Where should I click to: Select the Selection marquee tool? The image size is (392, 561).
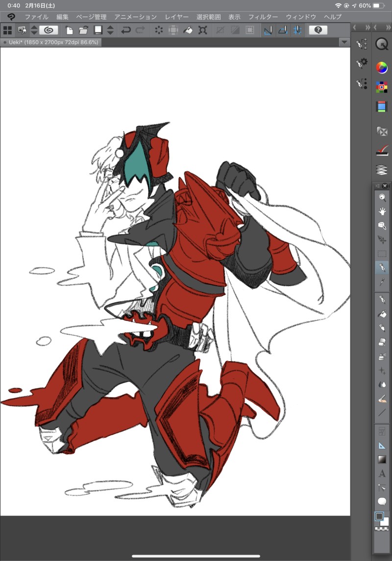tap(382, 254)
